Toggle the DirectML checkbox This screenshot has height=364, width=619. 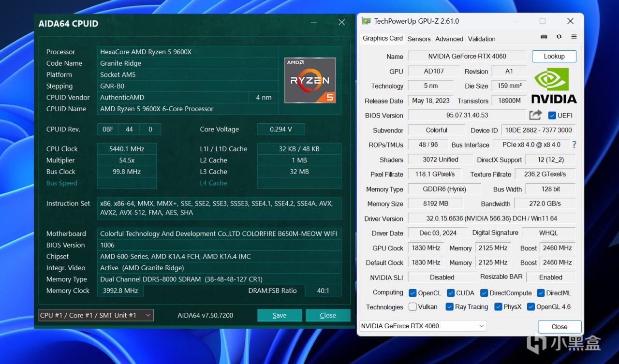541,293
